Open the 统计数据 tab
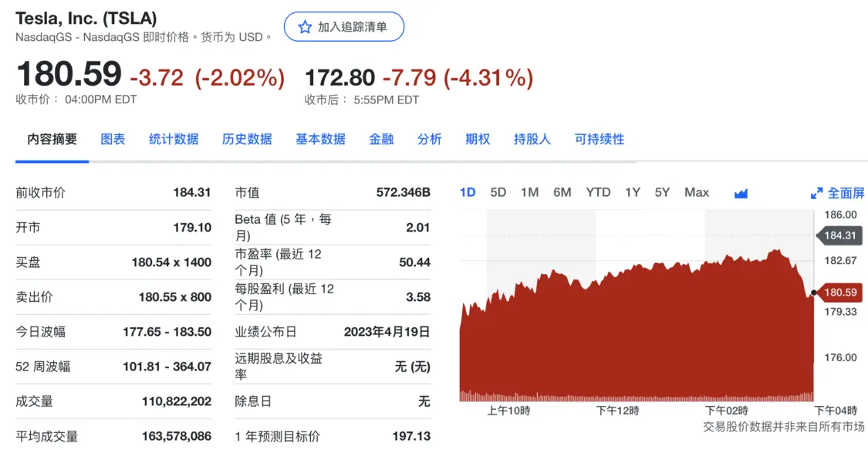 (x=174, y=139)
